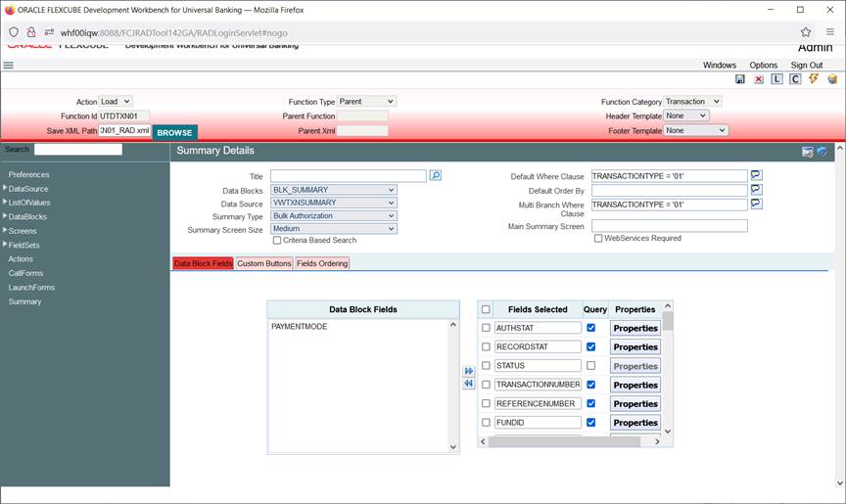This screenshot has height=504, width=846.
Task: Click the Firefox bookmark star icon
Action: point(806,32)
